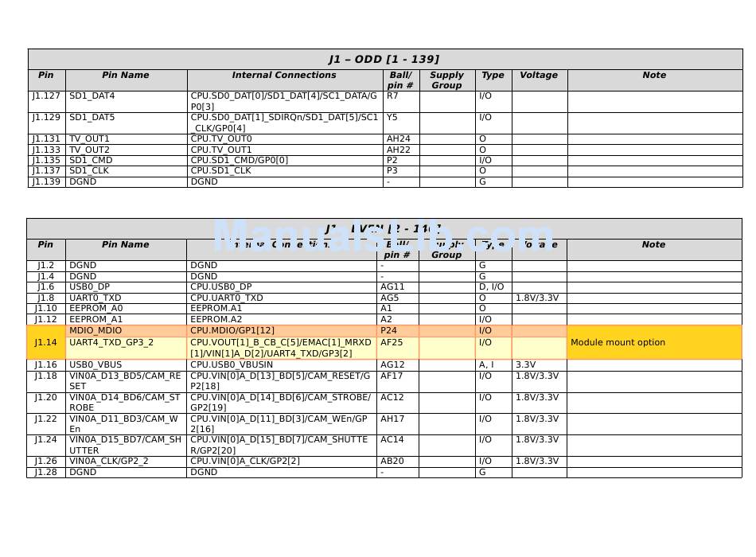
Task: Click ball number "Y5"
Action: [392, 118]
